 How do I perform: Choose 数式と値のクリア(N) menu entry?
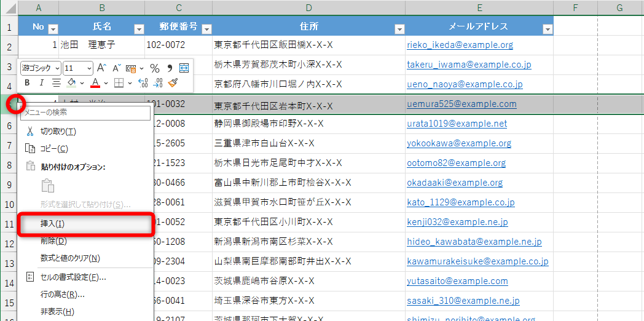[86, 258]
